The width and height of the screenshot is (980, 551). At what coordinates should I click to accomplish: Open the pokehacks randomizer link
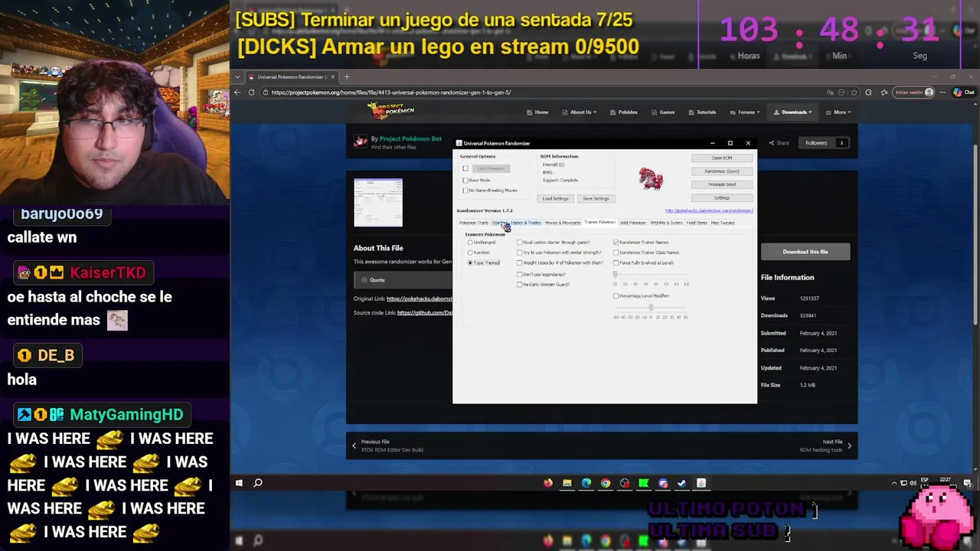click(709, 210)
